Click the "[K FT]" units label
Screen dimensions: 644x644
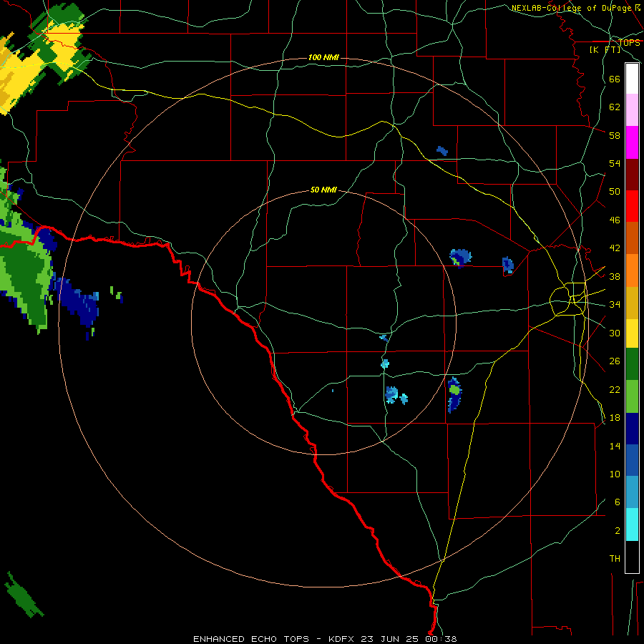[605, 50]
